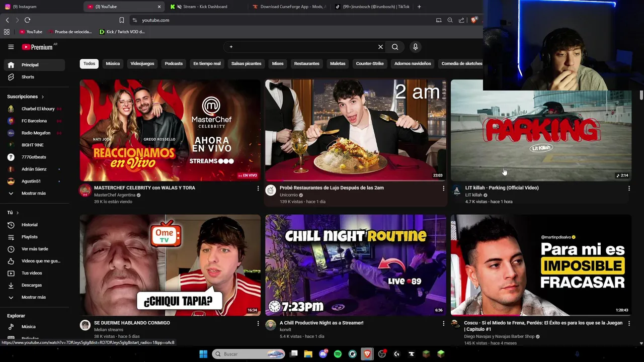
Task: Play the Para mi es imposible fracasar thumbnail
Action: tap(541, 265)
